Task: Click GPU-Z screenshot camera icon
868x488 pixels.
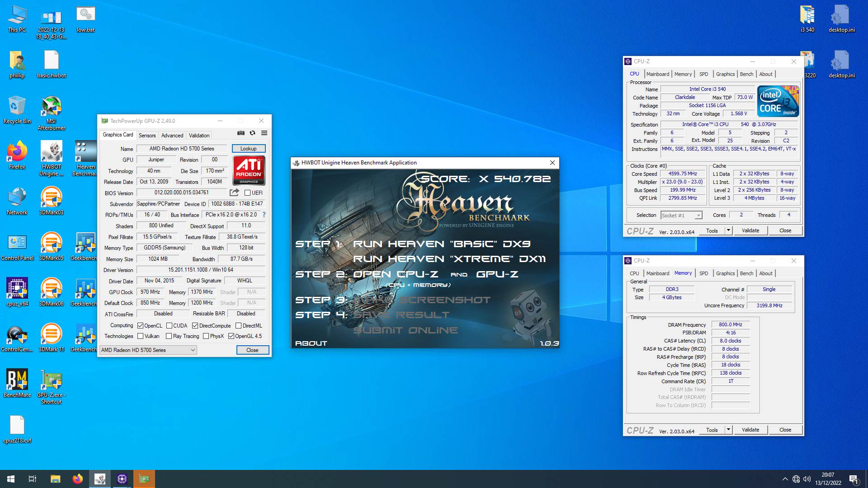Action: tap(241, 133)
